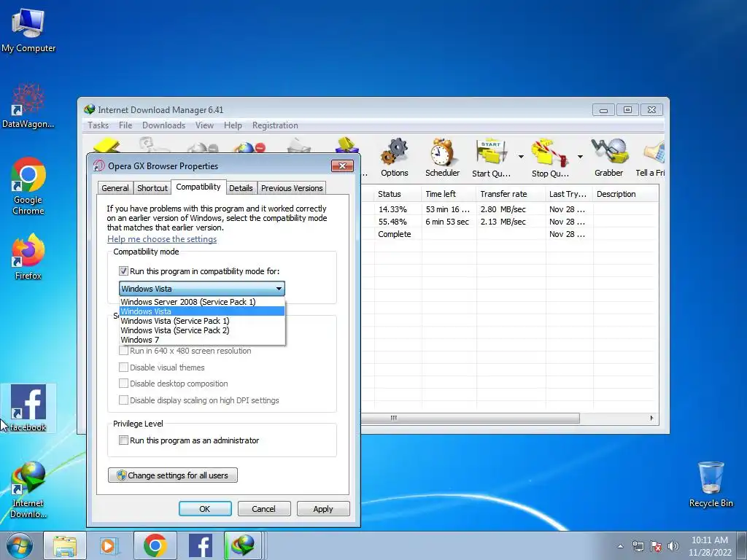Viewport: 747px width, 560px height.
Task: Toggle Run in 640 x 480 screen resolution
Action: [x=123, y=351]
